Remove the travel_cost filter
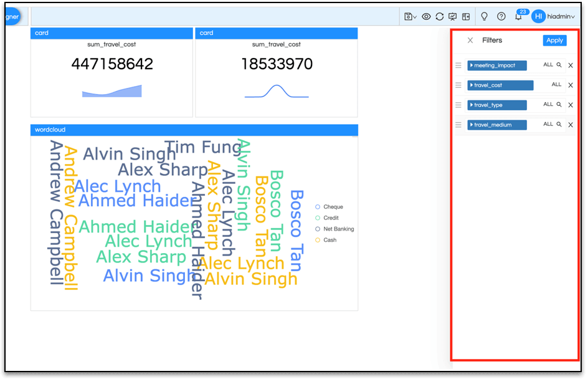Screen dimensions: 588x379 [x=571, y=85]
